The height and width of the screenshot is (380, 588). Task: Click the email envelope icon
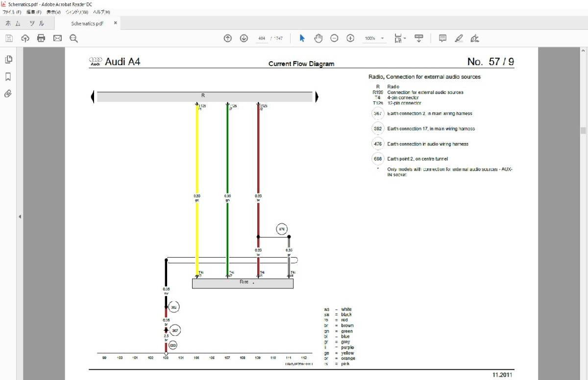[57, 38]
